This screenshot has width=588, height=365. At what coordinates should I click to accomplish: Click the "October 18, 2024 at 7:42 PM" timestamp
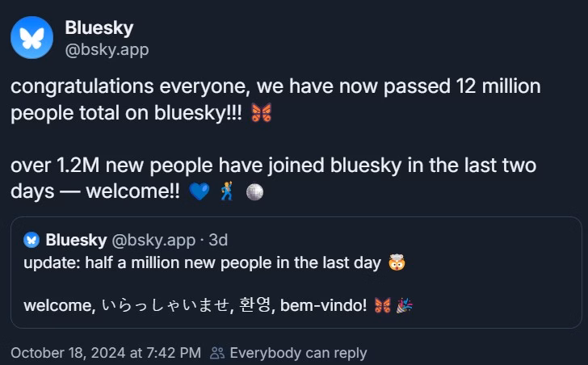tap(106, 353)
